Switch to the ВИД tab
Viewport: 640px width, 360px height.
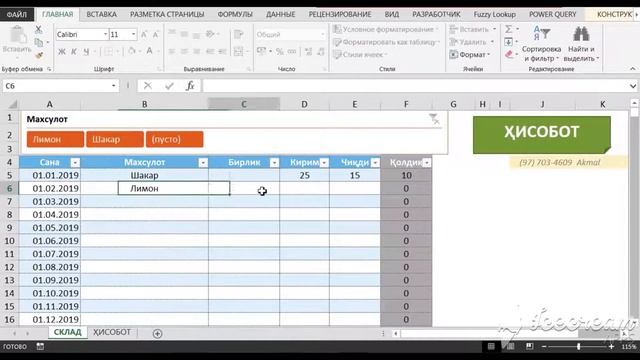tap(391, 14)
